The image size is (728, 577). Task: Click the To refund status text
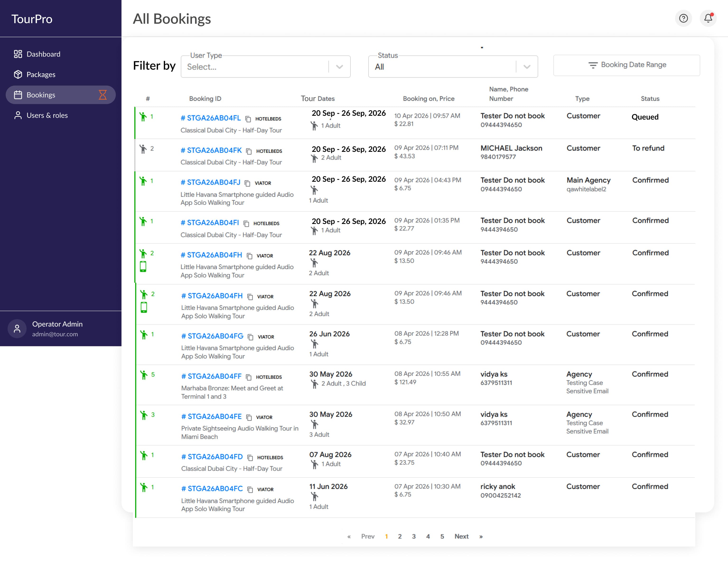pos(648,148)
